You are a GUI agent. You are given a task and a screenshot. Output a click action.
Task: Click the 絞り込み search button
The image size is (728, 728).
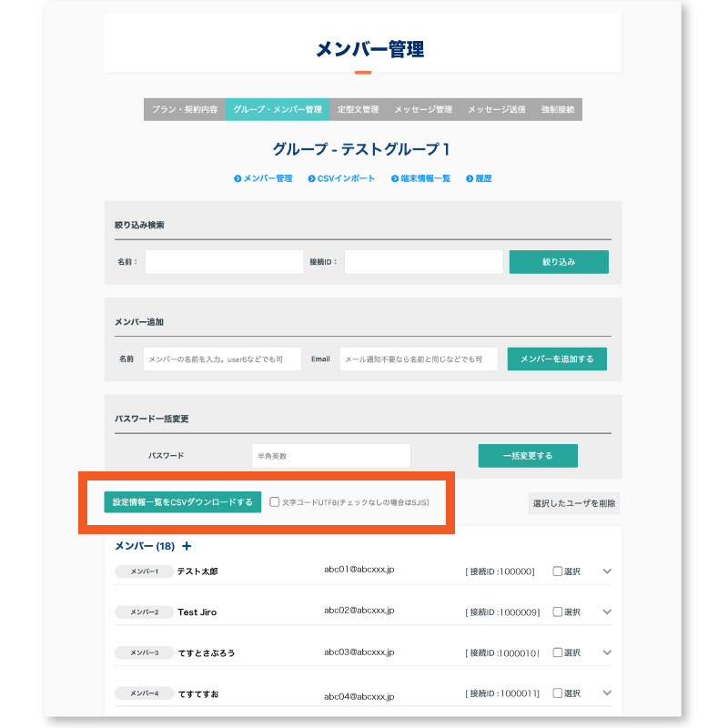click(x=560, y=261)
